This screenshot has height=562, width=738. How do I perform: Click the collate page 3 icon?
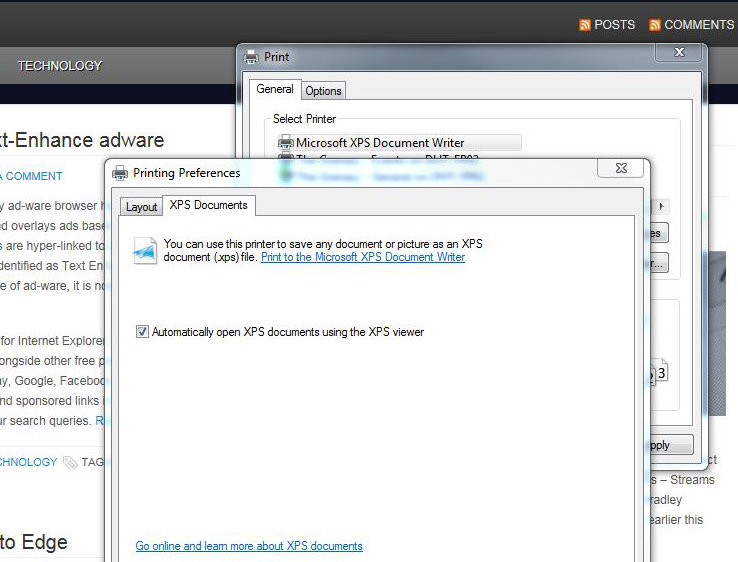coord(661,372)
